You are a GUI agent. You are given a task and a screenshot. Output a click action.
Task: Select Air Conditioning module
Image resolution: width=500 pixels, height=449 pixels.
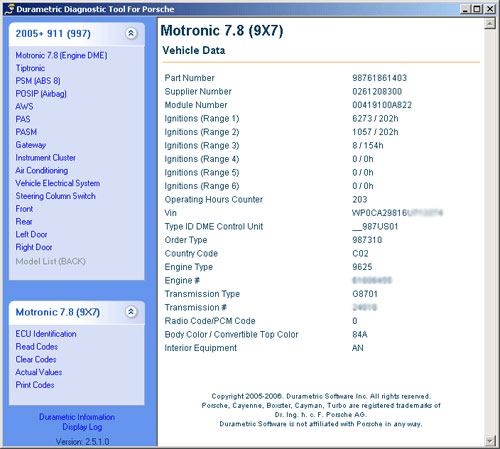(x=42, y=170)
